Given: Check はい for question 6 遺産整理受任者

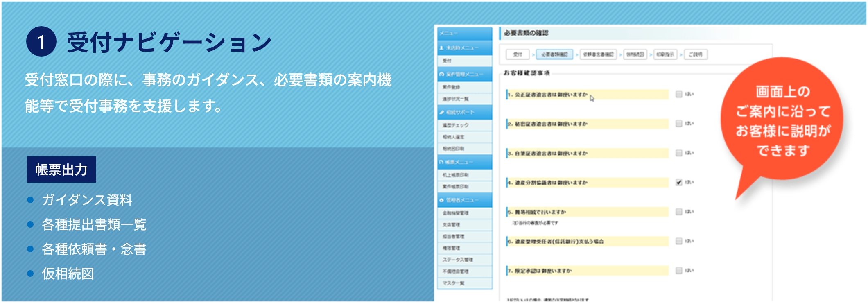Looking at the screenshot, I should (x=679, y=241).
